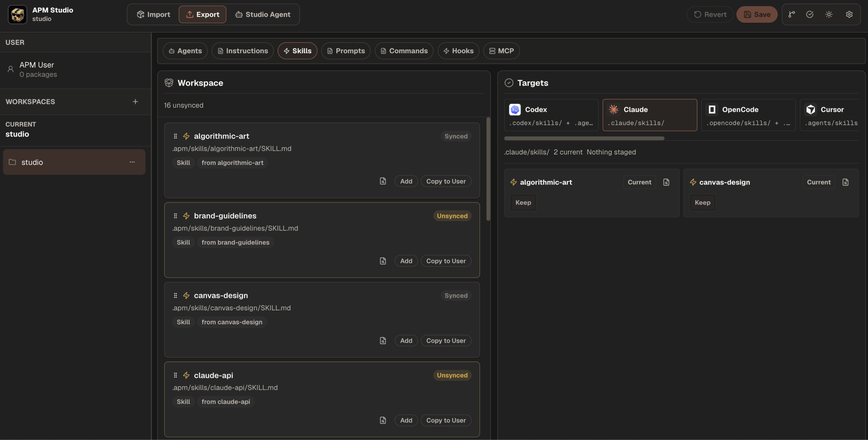Open the settings gear icon

(849, 14)
